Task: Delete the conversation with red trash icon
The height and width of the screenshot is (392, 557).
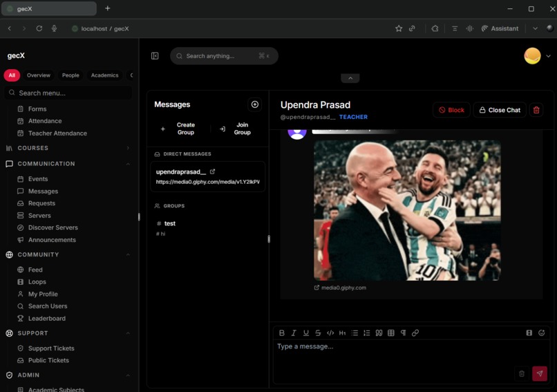Action: 536,110
